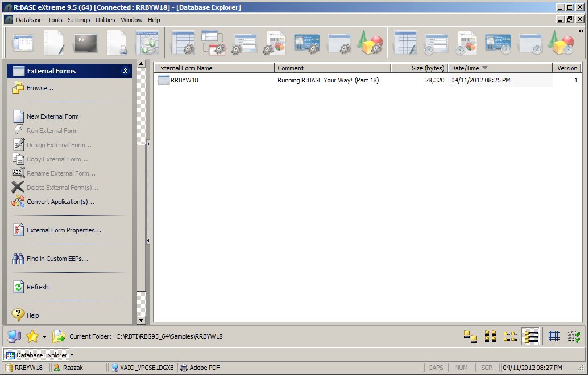
Task: Click the table designer icon with gear
Action: pos(183,43)
